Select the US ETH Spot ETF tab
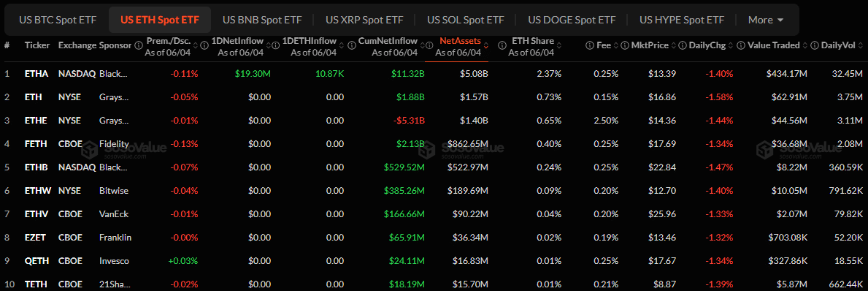The image size is (868, 291). click(x=159, y=20)
